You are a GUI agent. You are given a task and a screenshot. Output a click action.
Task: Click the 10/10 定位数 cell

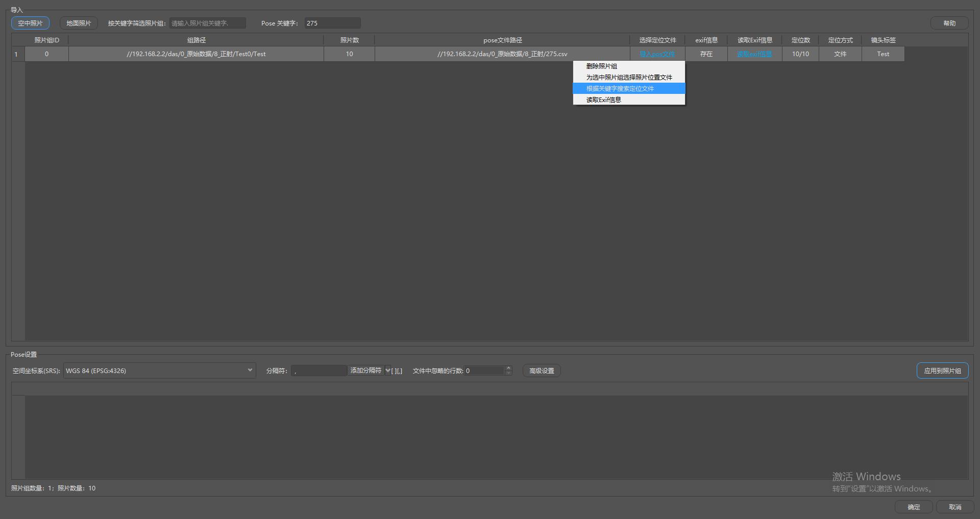click(x=801, y=54)
